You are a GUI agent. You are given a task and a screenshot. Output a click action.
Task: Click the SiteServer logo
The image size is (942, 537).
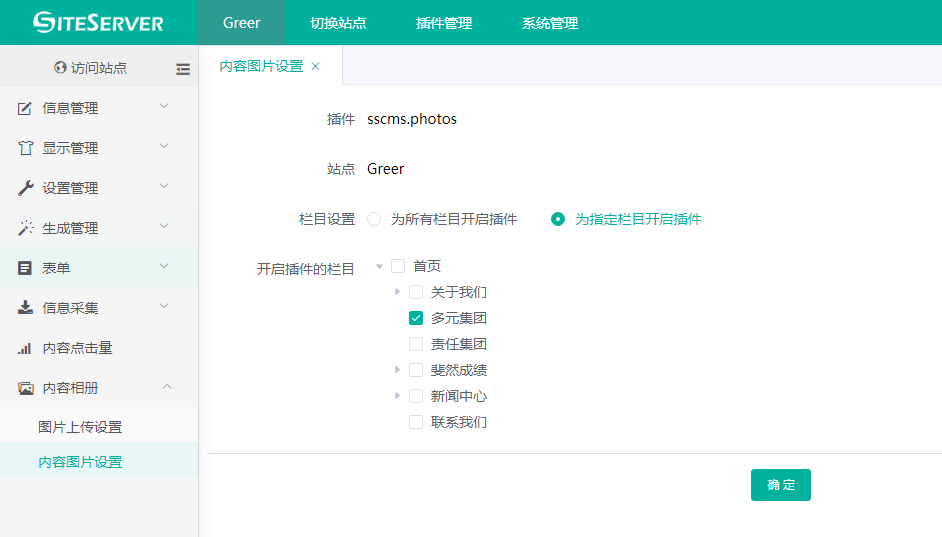98,22
